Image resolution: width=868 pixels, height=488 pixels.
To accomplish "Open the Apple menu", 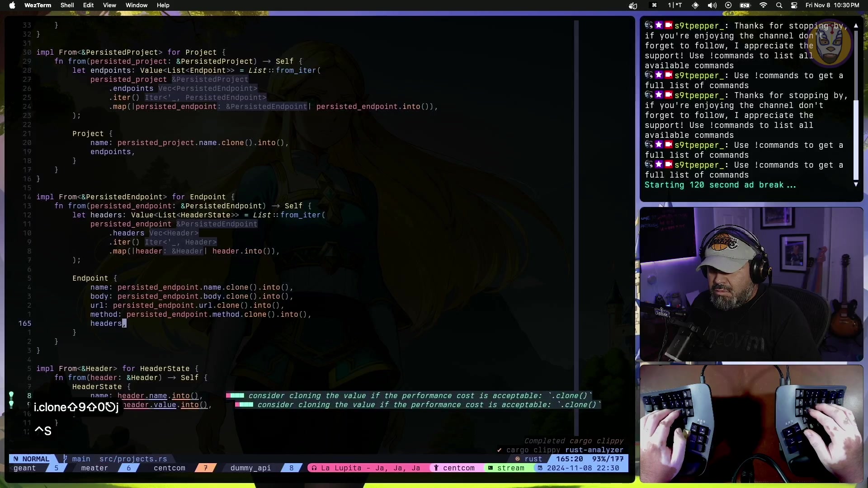I will pyautogui.click(x=12, y=5).
